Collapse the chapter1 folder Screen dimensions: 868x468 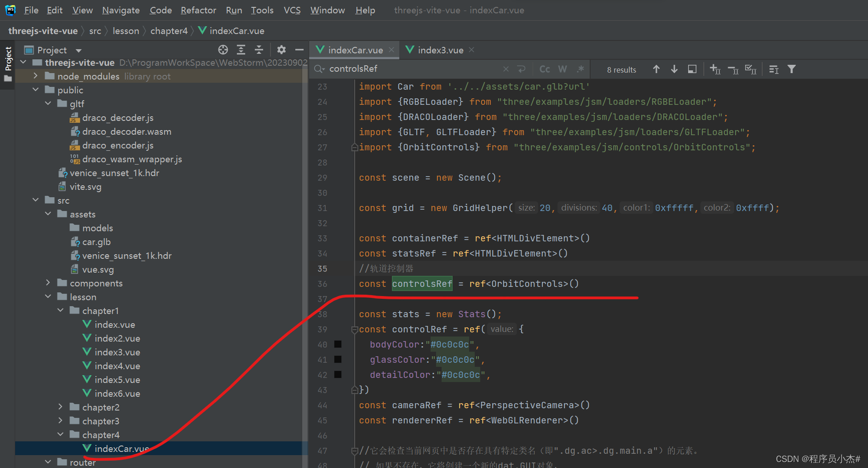point(60,310)
